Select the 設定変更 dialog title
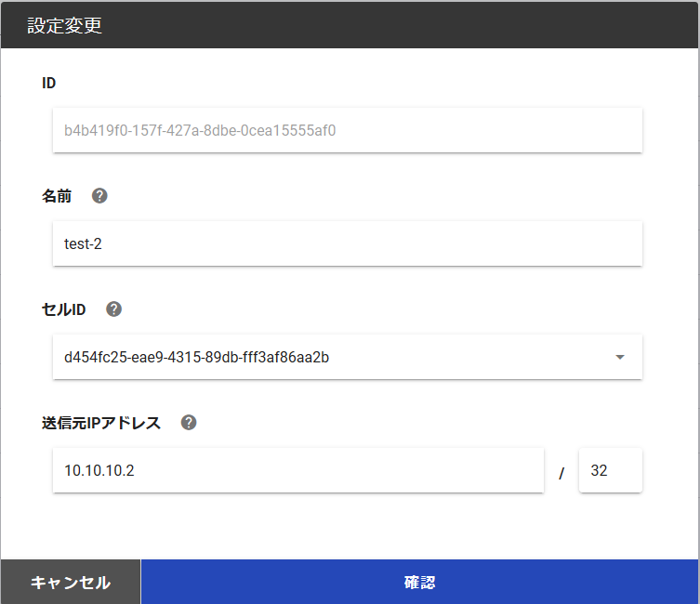Image resolution: width=700 pixels, height=604 pixels. [65, 25]
